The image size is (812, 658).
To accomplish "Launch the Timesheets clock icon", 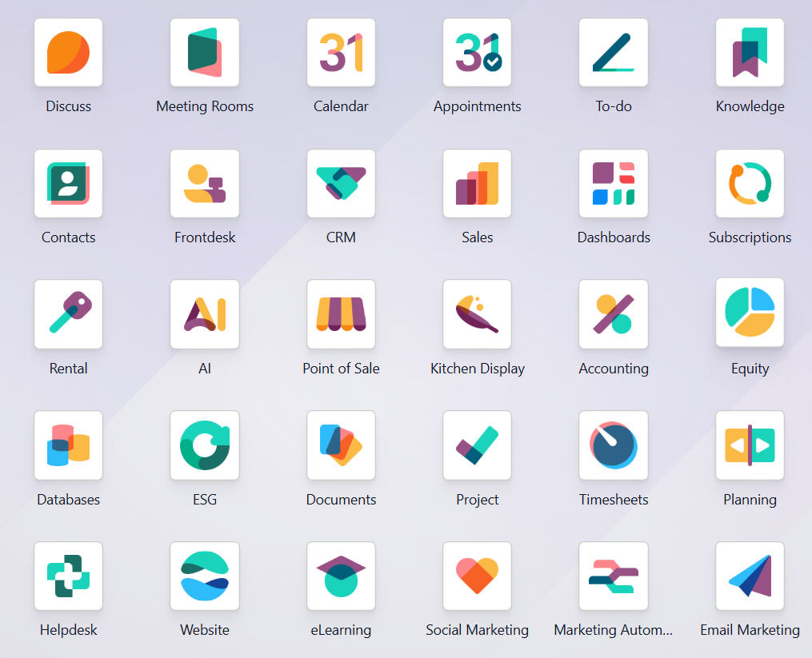I will click(x=613, y=445).
